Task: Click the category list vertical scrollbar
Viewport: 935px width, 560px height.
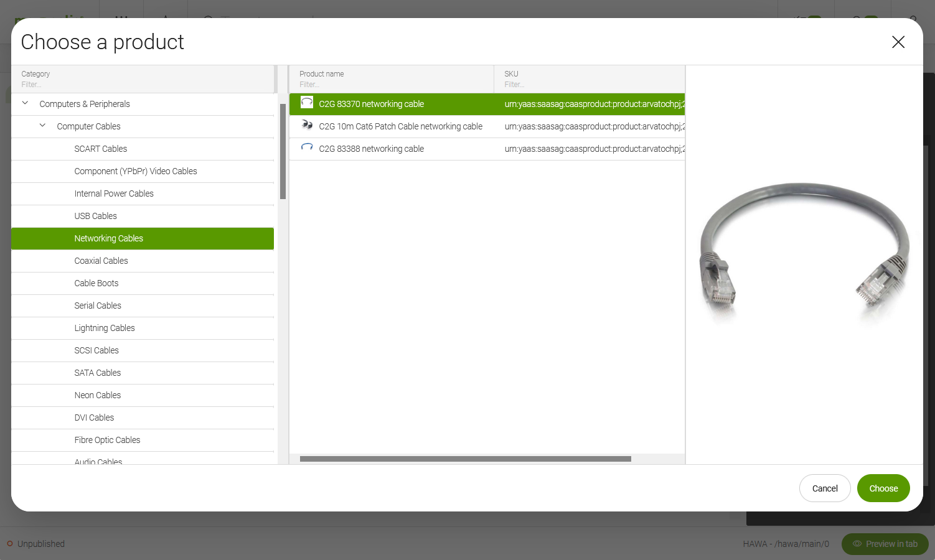Action: point(283,152)
